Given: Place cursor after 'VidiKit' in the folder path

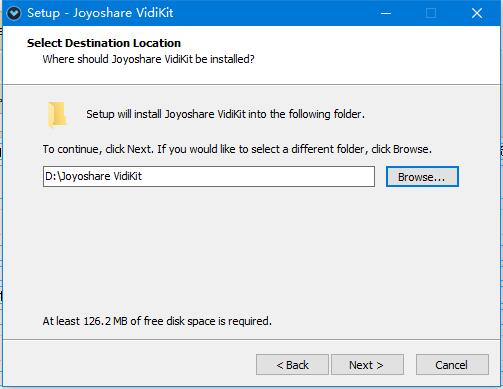Looking at the screenshot, I should [143, 176].
